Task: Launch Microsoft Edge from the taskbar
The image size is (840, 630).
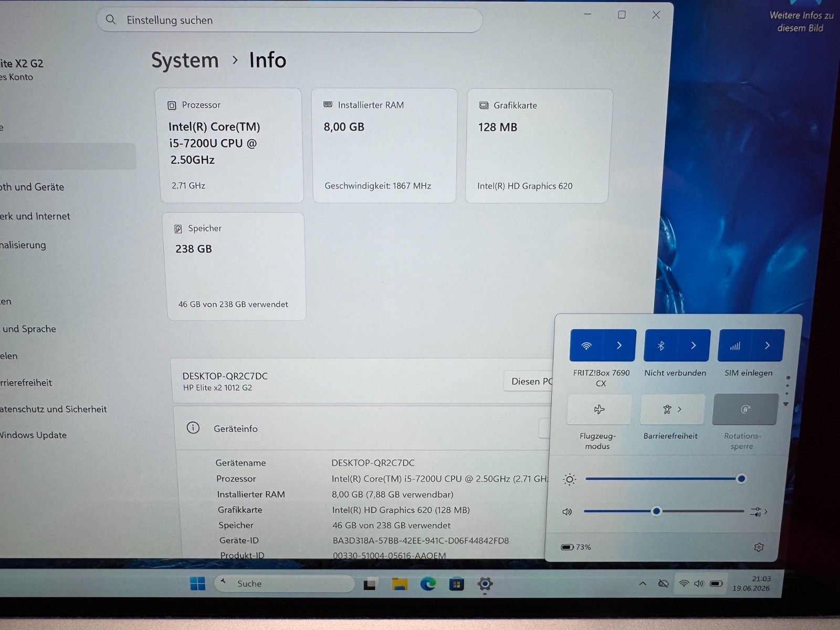Action: [x=428, y=584]
